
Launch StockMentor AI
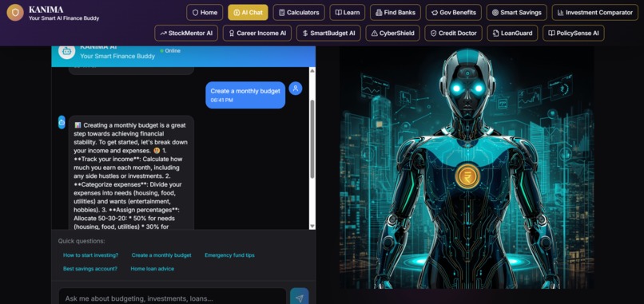pyautogui.click(x=186, y=34)
